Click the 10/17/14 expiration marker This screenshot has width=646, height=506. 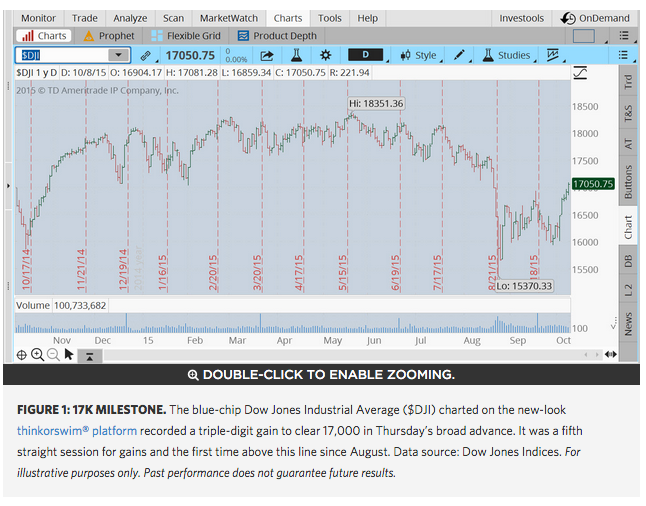(x=26, y=269)
